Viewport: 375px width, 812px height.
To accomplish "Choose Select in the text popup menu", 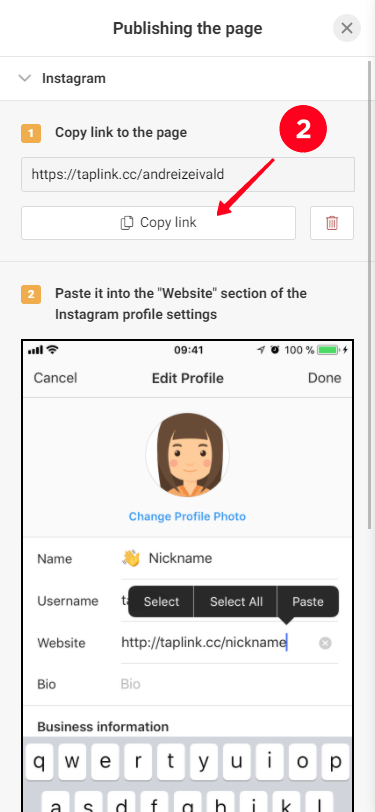I will point(162,602).
